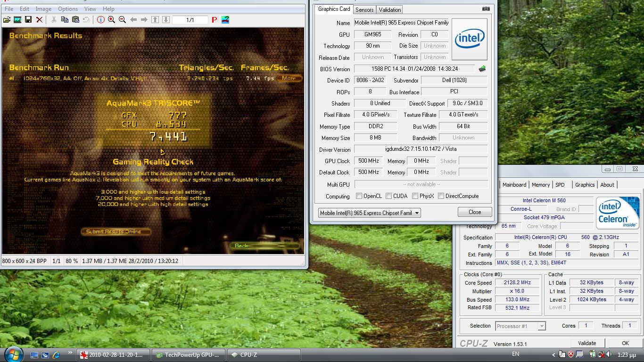The width and height of the screenshot is (644, 362).
Task: Open the IrfanView View menu
Action: (90, 9)
